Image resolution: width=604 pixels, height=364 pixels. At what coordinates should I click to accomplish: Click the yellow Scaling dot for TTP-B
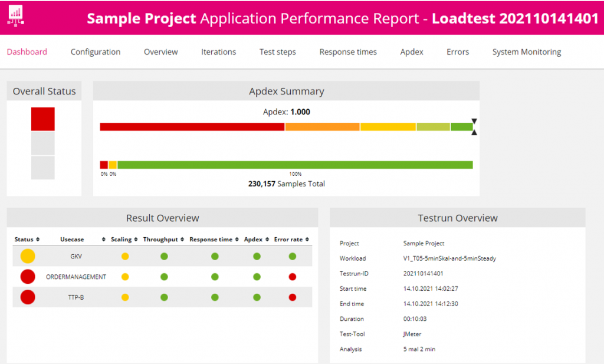[124, 297]
